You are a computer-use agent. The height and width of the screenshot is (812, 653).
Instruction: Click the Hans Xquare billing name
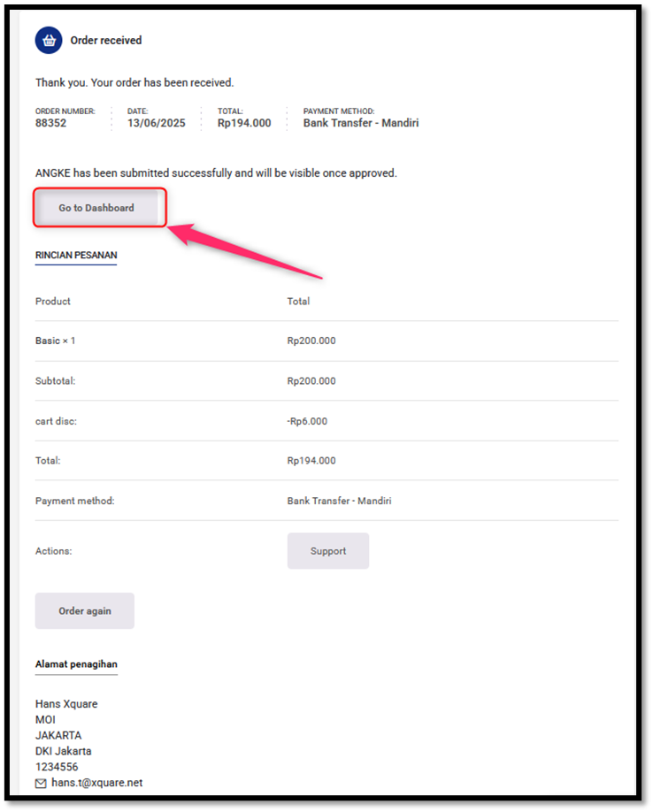[x=66, y=704]
